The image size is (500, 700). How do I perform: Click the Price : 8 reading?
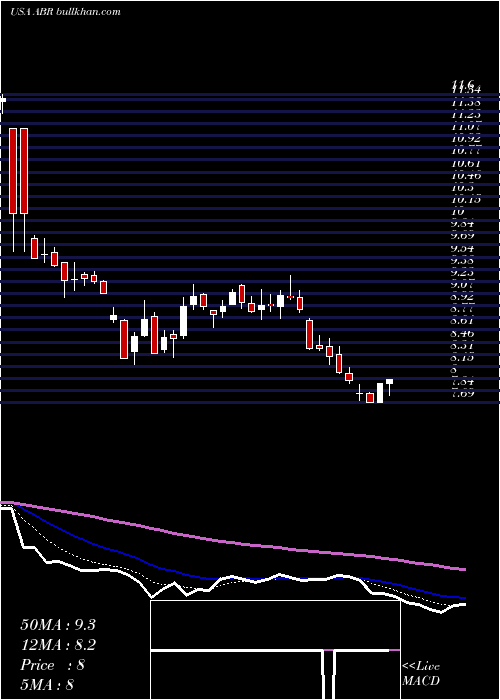pyautogui.click(x=52, y=665)
